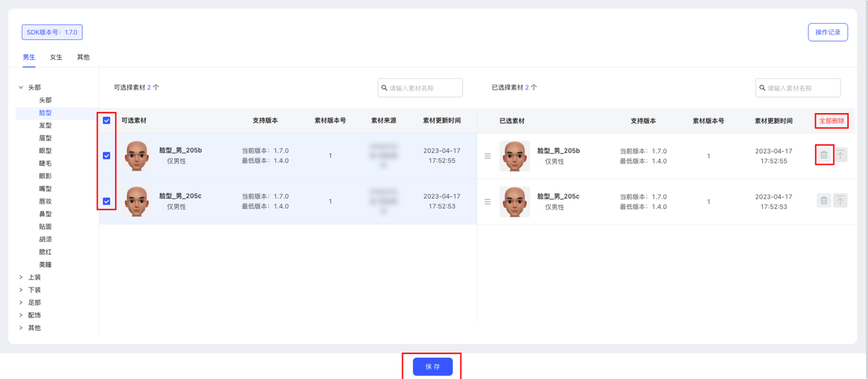868x379 pixels.
Task: Select 头部 child item under 头部 category
Action: pyautogui.click(x=45, y=100)
